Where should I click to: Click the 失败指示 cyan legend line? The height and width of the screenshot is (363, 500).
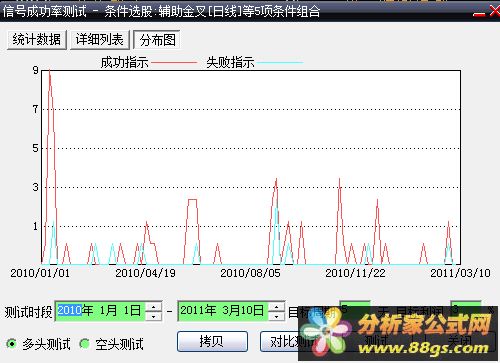click(x=280, y=62)
